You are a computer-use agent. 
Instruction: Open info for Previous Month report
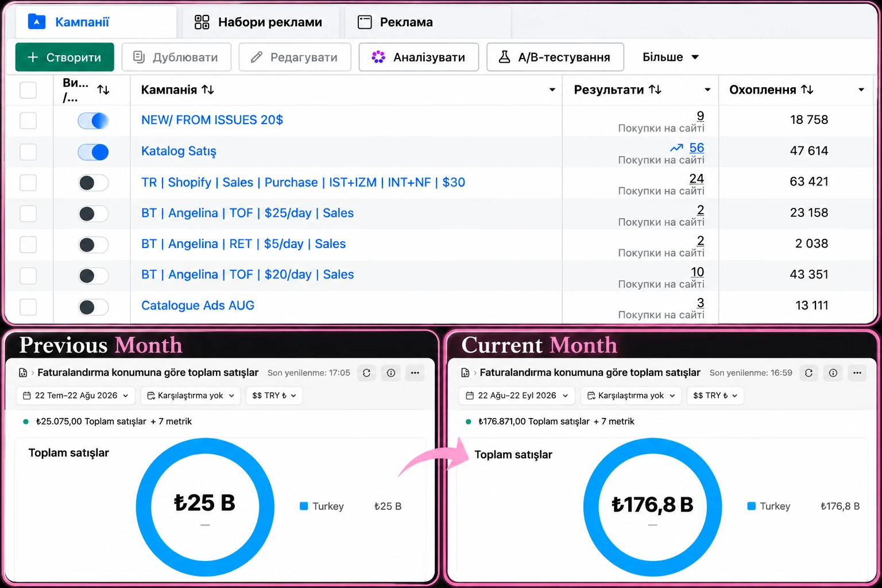pyautogui.click(x=391, y=373)
